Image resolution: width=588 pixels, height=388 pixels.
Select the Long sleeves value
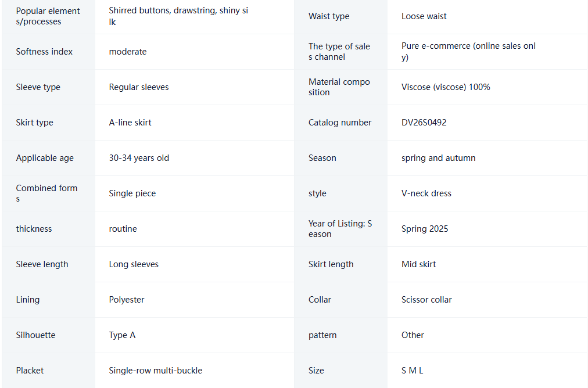click(x=134, y=264)
